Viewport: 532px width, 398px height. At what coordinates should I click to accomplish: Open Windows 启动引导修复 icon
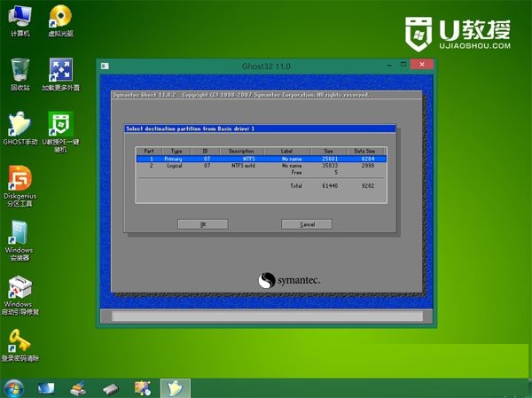click(x=20, y=295)
